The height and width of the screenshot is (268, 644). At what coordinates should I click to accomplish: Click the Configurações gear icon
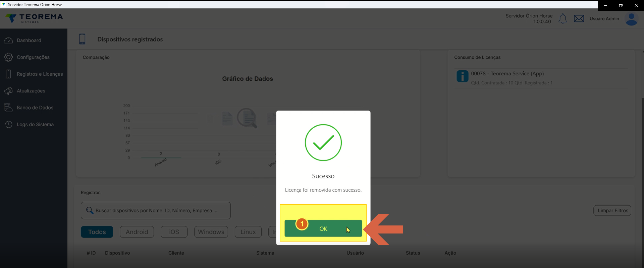click(8, 57)
